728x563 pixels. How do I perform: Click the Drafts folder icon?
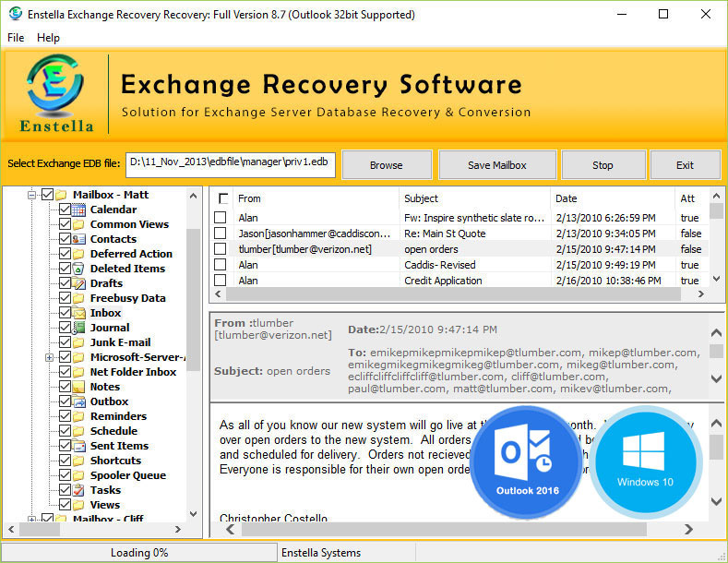click(x=79, y=283)
